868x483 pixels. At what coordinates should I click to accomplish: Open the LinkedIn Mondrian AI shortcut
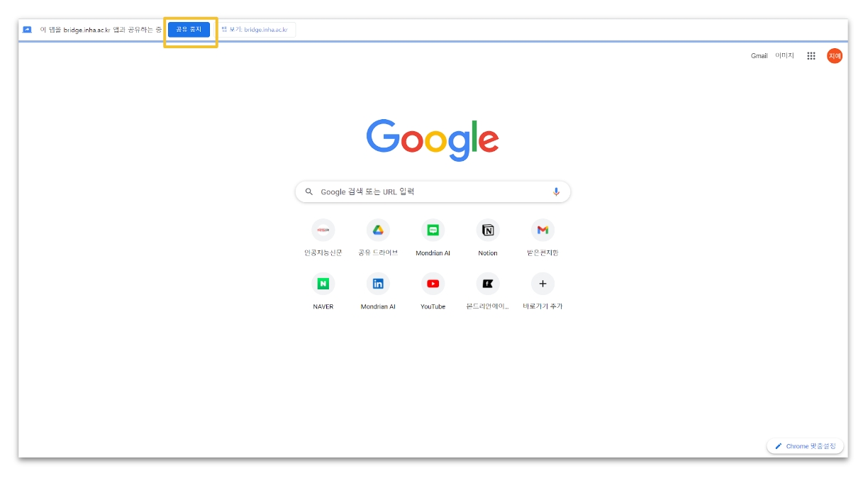coord(378,284)
